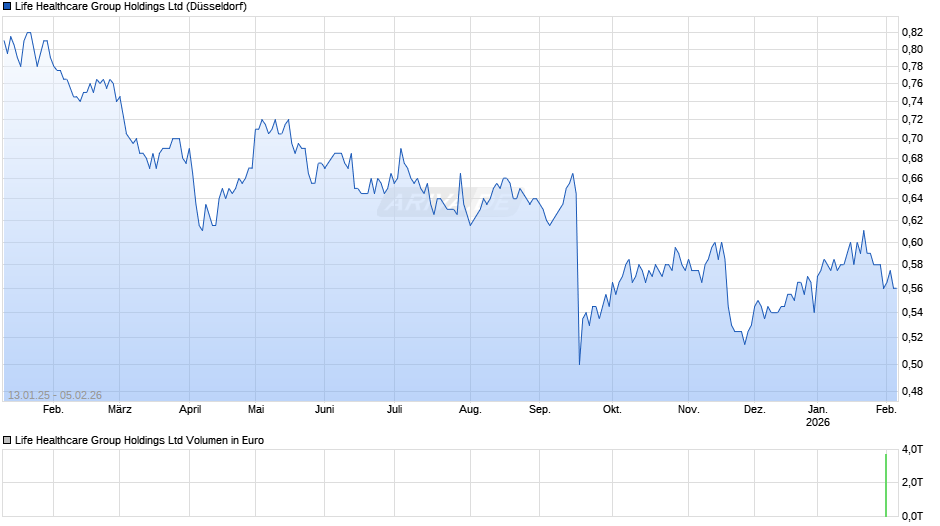Viewport: 940px width, 526px height.
Task: Click the chart title Life Healthcare Group Holdings Ltd (Düsseldorf)
Action: [x=131, y=7]
